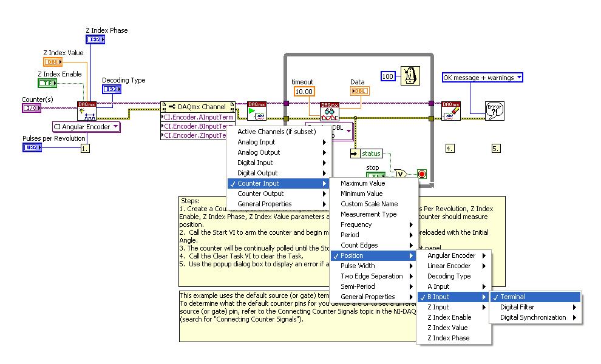Click the DAQmx Start Task VI icon
Viewport: 601px width, 364px height.
257,111
